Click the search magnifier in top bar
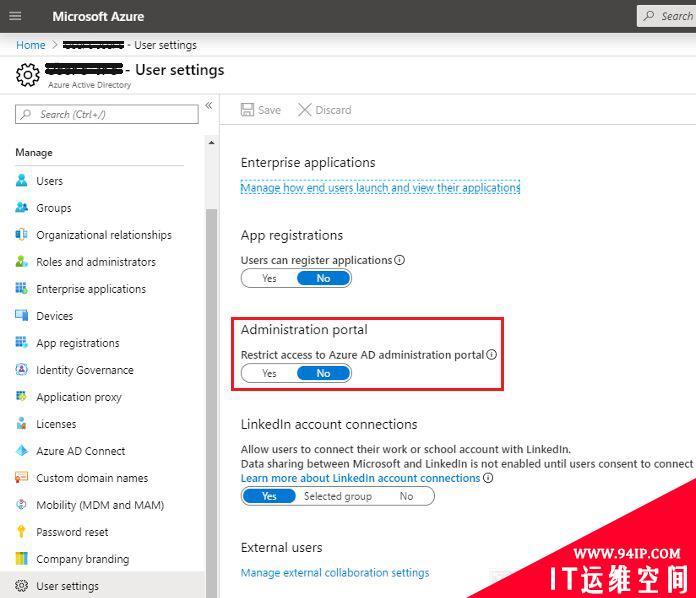 click(x=649, y=16)
